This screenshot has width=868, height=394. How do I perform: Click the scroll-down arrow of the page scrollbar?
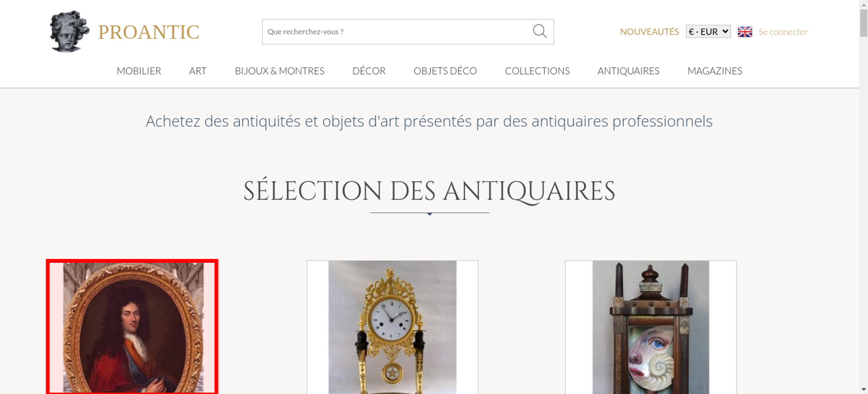[864, 389]
